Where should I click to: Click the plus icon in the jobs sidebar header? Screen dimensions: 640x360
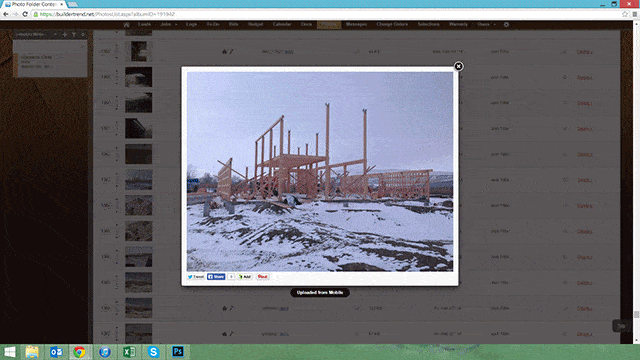pyautogui.click(x=64, y=35)
